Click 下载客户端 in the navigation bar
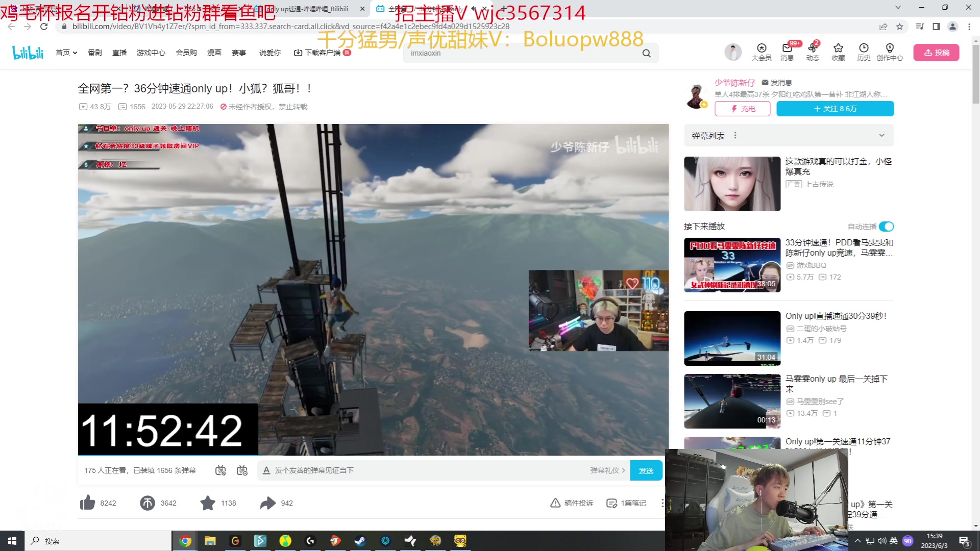Screen dimensions: 980x551 (322, 53)
